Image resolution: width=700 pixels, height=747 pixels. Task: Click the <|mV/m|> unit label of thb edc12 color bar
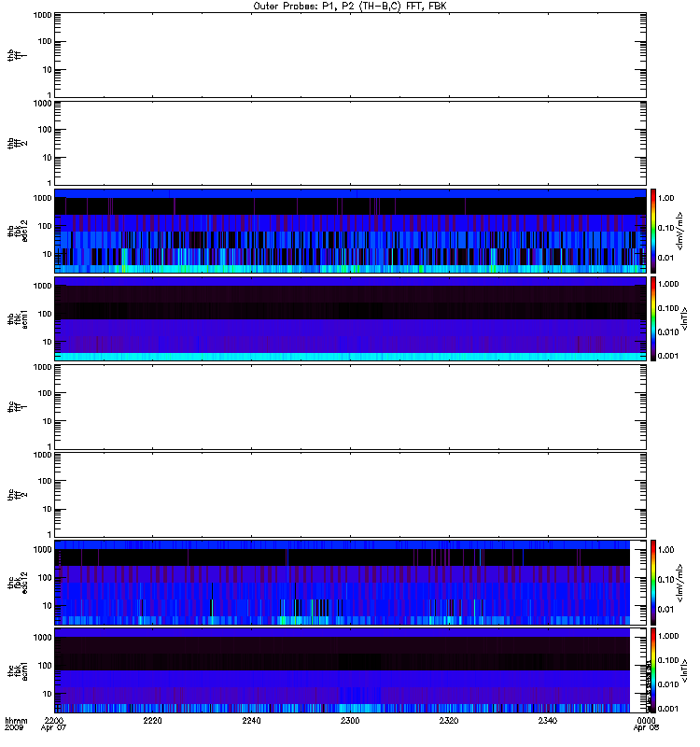pyautogui.click(x=680, y=231)
